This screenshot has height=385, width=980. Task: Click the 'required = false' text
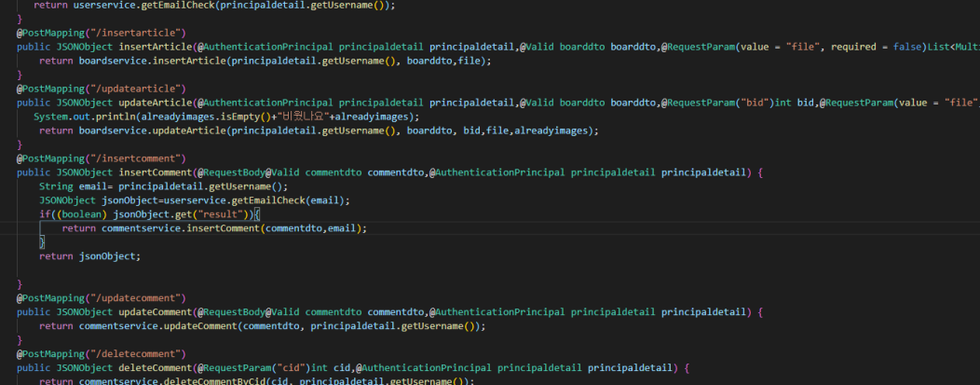coord(876,47)
